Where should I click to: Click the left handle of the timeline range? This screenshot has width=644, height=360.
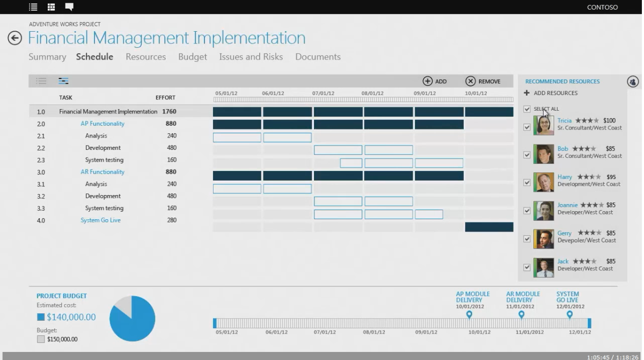215,323
